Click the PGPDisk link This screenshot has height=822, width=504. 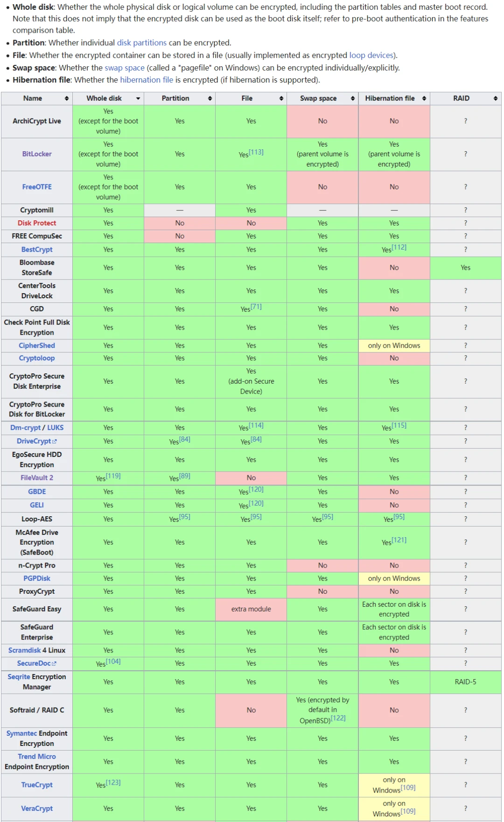pyautogui.click(x=37, y=578)
